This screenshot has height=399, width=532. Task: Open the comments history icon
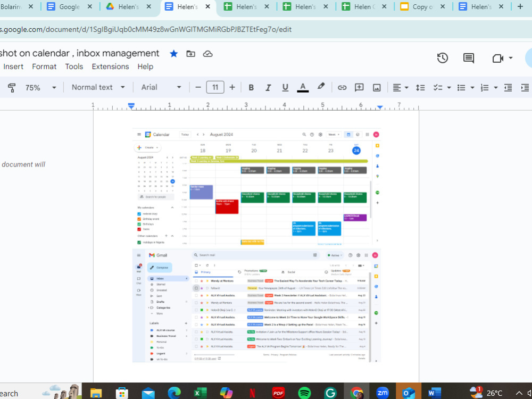coord(469,58)
